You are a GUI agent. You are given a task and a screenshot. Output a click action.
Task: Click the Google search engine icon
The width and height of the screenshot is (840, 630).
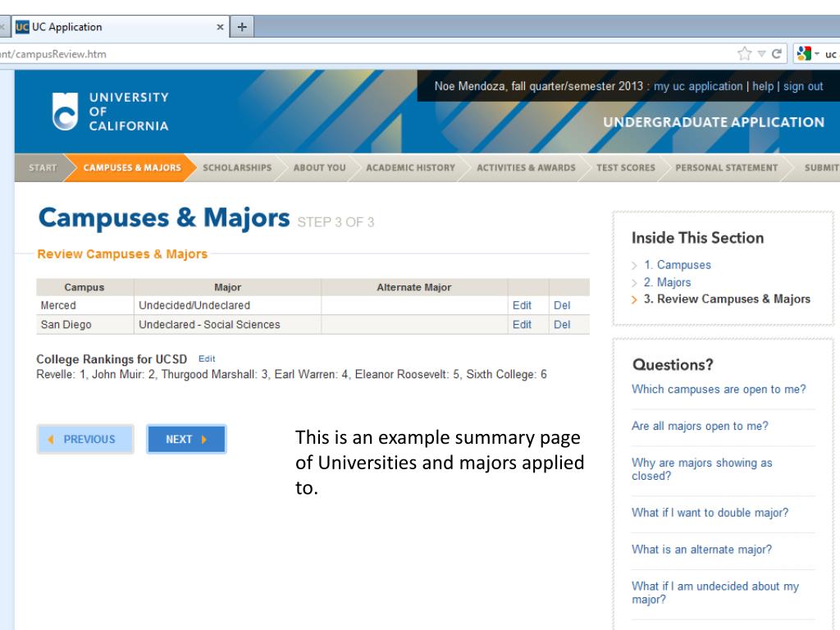point(804,53)
